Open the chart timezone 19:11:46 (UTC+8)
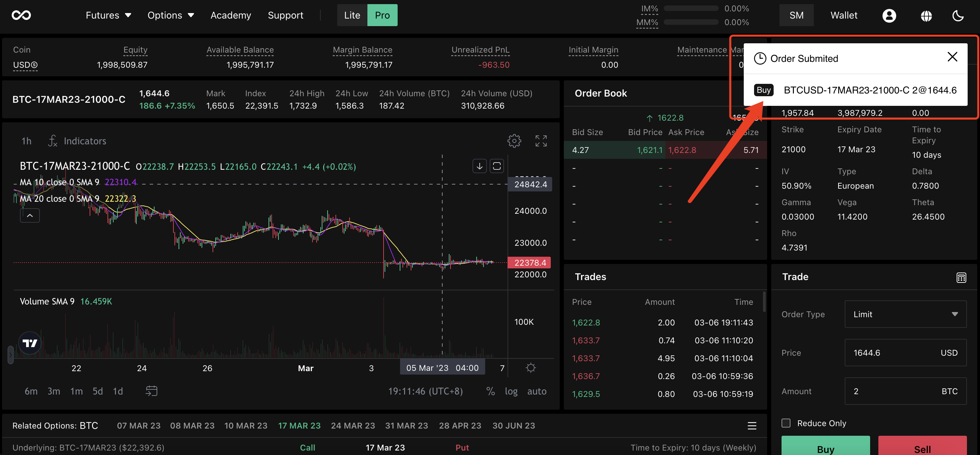 [x=425, y=391]
